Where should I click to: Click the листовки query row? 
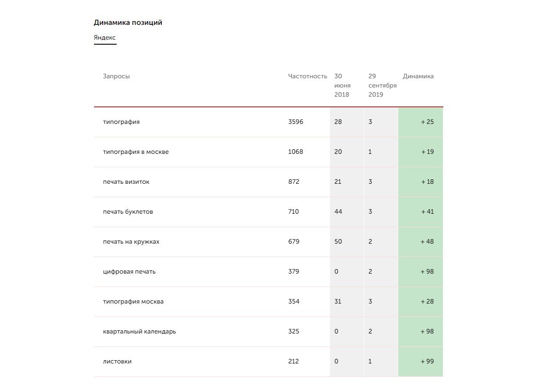(117, 362)
